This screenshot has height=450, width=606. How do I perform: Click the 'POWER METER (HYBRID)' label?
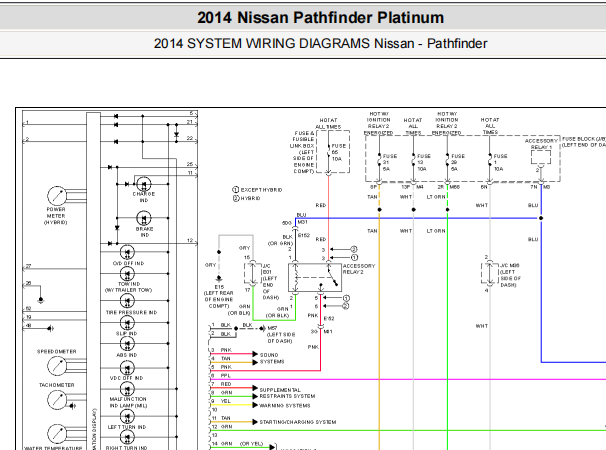(56, 216)
